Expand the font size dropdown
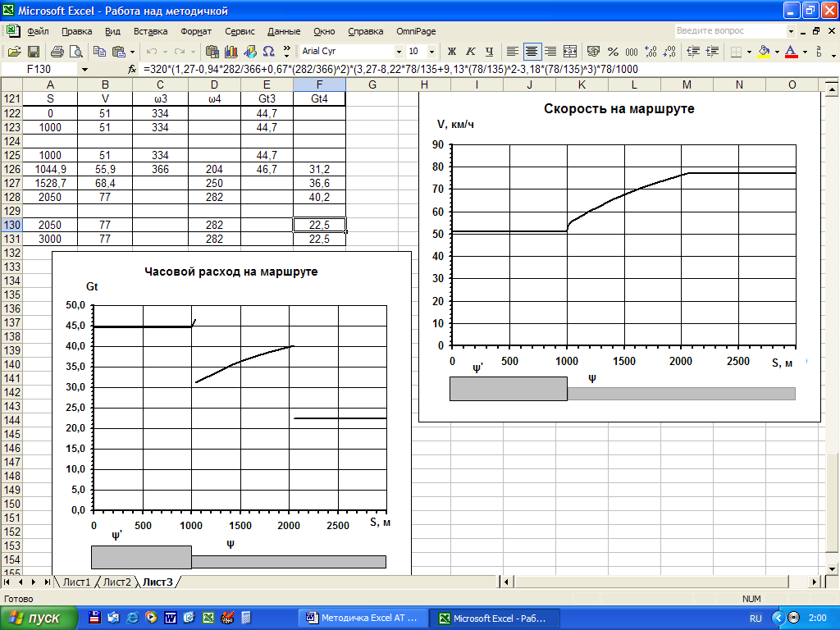This screenshot has width=840, height=630. pyautogui.click(x=431, y=52)
